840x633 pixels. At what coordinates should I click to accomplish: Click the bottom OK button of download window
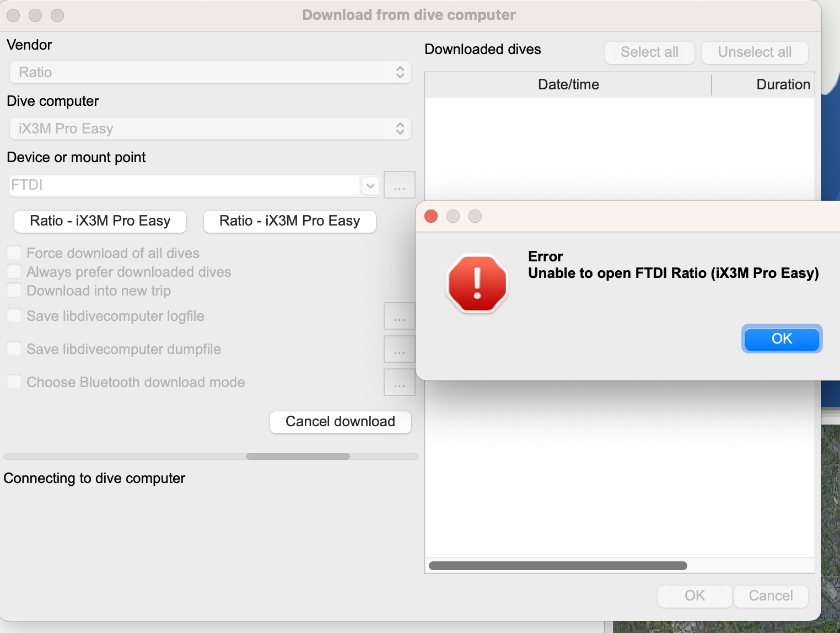[x=695, y=596]
